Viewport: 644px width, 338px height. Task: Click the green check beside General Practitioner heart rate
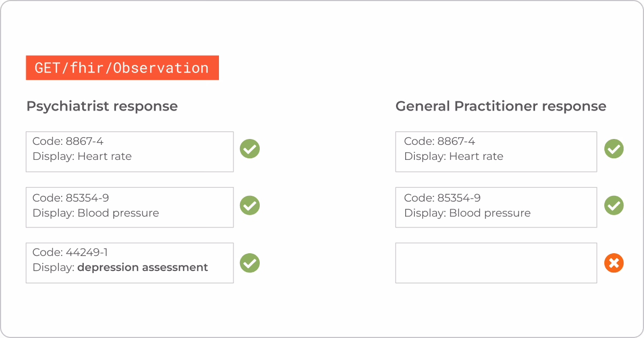[614, 149]
